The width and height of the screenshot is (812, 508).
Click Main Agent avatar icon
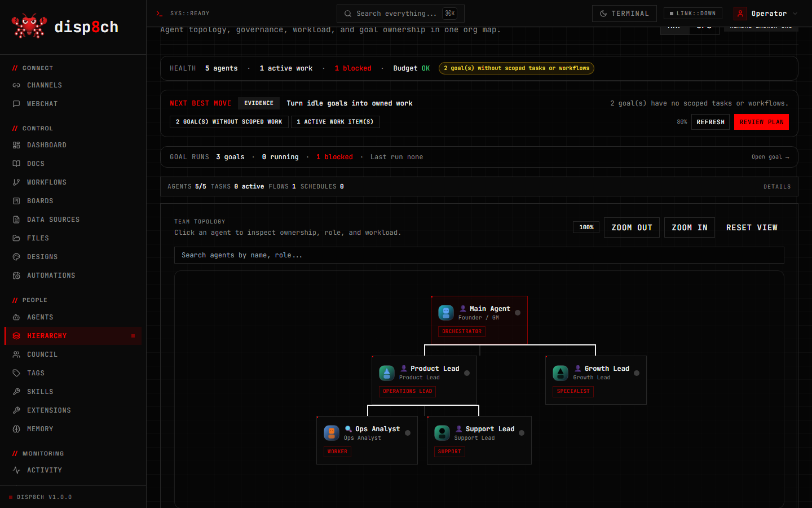click(x=446, y=313)
